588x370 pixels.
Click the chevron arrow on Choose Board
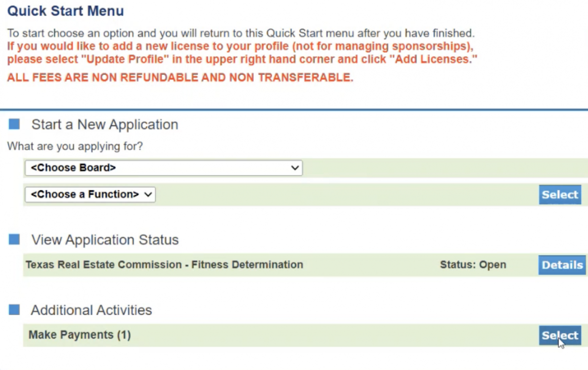coord(294,168)
